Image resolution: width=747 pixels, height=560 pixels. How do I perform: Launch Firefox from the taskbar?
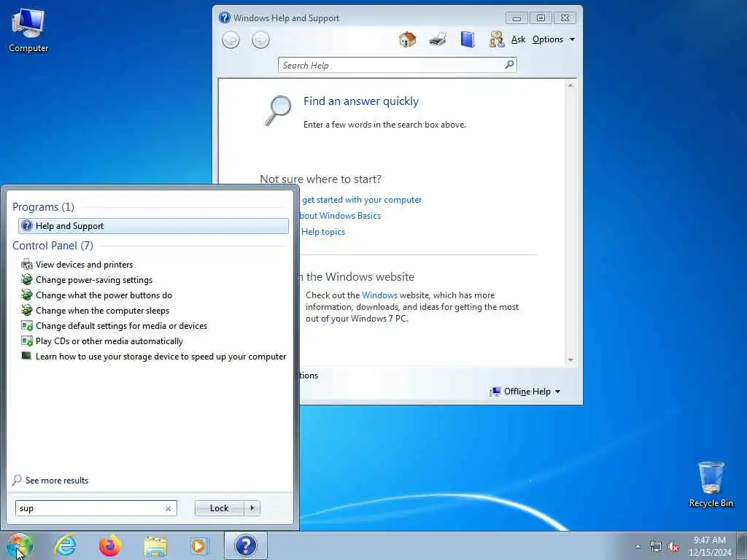click(x=110, y=545)
